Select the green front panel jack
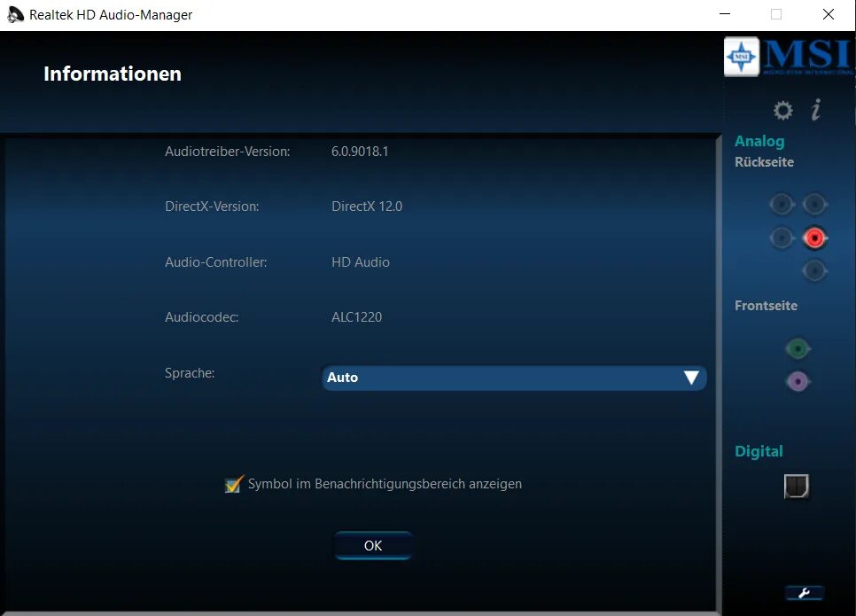 click(798, 348)
